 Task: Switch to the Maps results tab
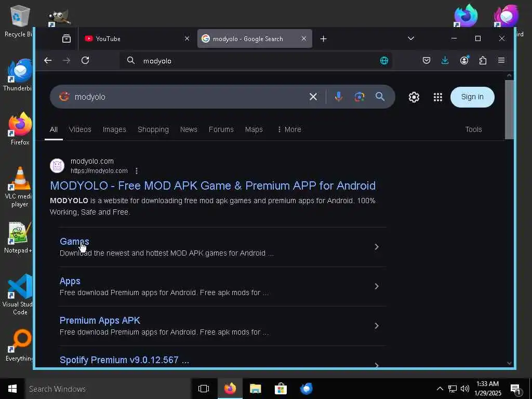point(254,129)
